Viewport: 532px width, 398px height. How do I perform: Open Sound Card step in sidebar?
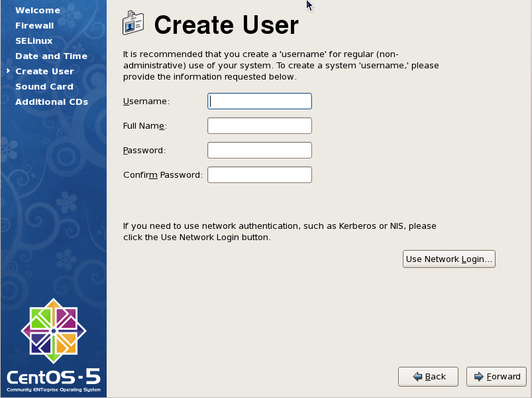point(44,87)
